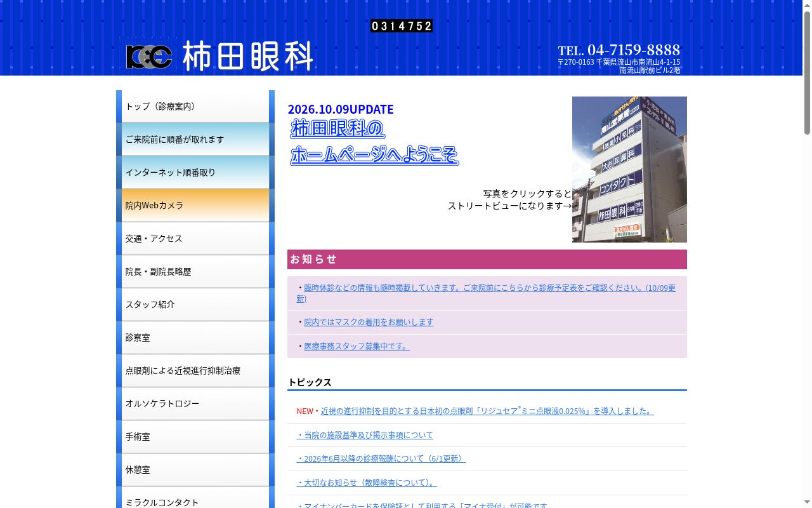Click the トピックス section heading
This screenshot has width=812, height=508.
click(x=310, y=382)
